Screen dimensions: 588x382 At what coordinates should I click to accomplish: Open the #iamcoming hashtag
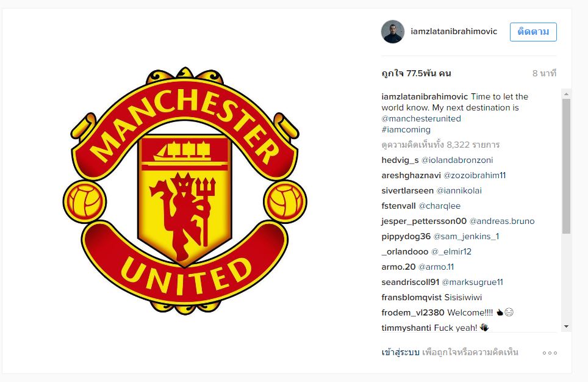pos(406,129)
